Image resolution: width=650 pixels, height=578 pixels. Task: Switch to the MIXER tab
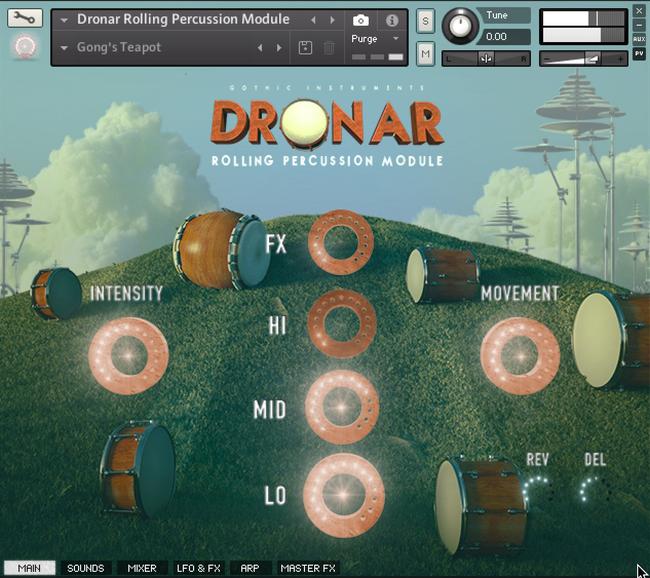pyautogui.click(x=142, y=568)
